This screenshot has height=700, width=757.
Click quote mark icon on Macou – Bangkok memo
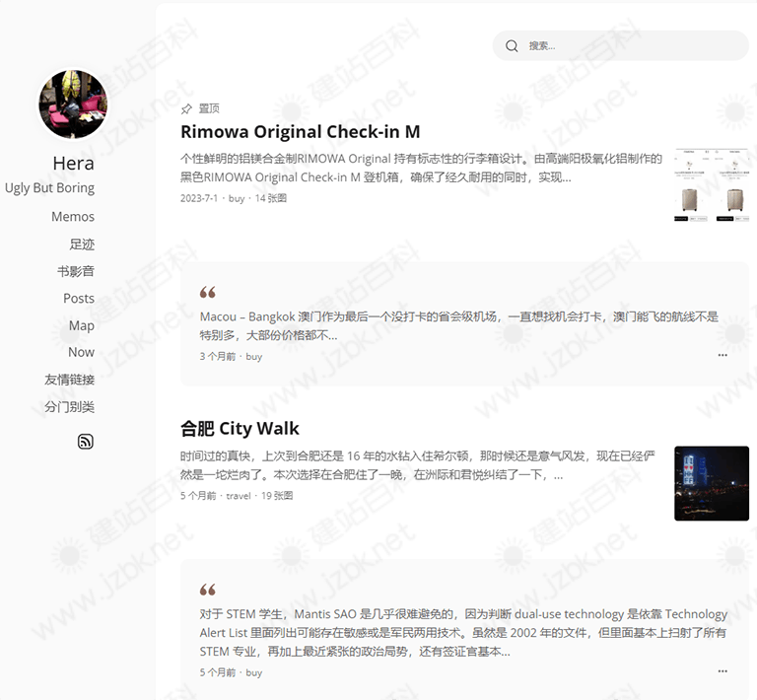coord(208,292)
